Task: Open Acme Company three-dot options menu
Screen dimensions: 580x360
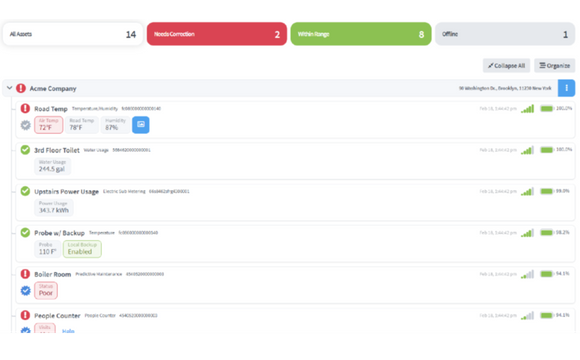Action: [566, 88]
